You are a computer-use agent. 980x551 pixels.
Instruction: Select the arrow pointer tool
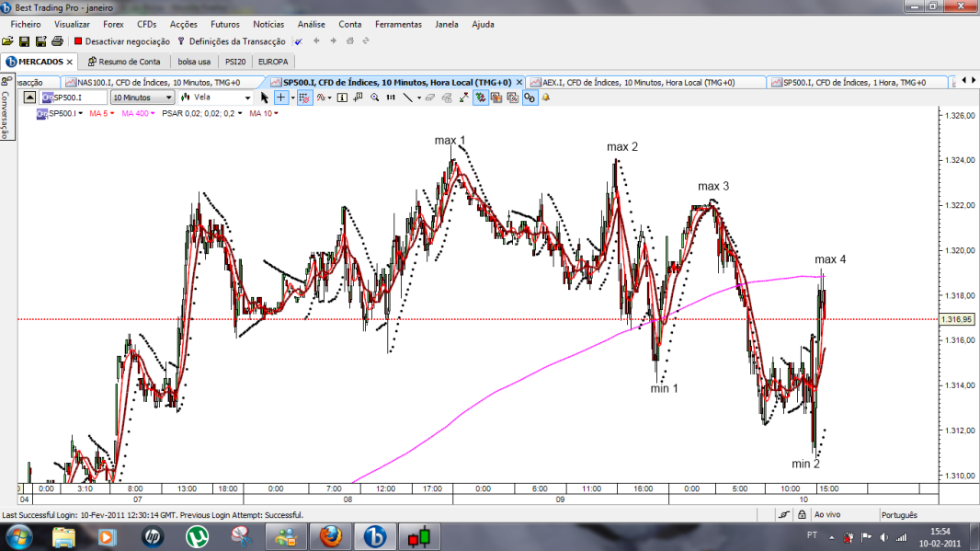click(x=265, y=98)
